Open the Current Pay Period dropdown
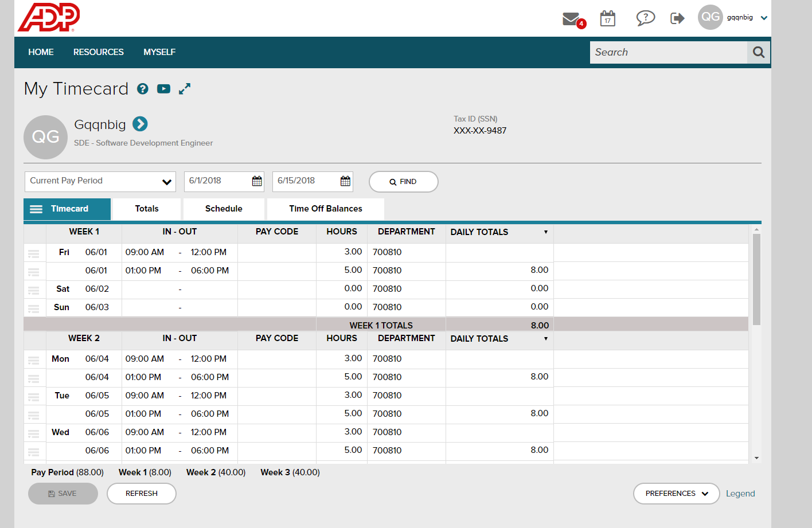This screenshot has height=528, width=812. [100, 181]
